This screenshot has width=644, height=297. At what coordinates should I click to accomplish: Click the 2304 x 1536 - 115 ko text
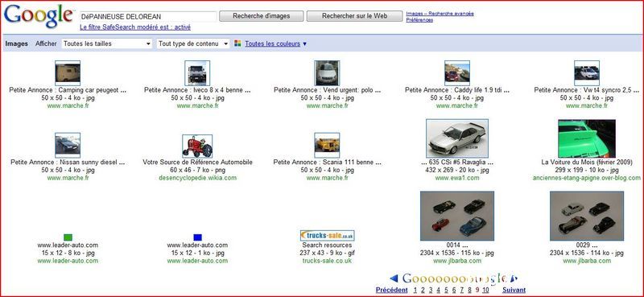click(457, 253)
